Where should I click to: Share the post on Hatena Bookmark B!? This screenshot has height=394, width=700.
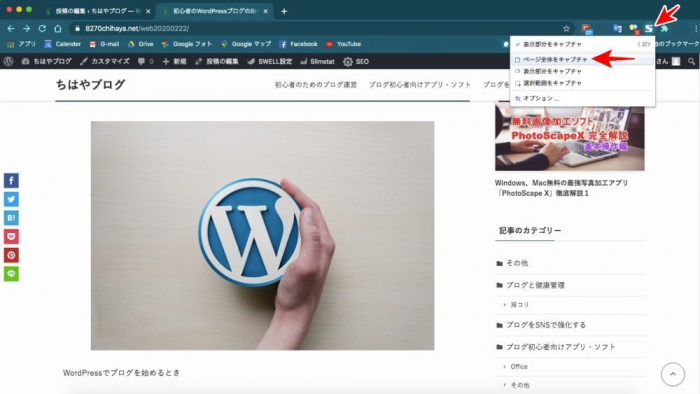11,218
